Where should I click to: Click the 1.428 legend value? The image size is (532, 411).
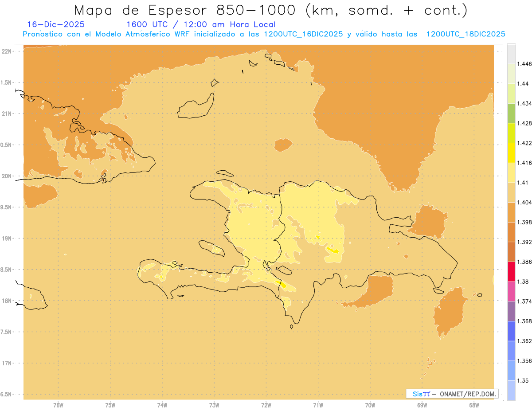point(524,123)
